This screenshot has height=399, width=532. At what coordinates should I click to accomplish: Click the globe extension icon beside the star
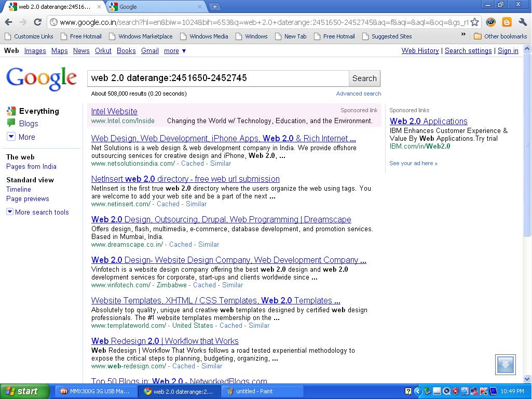pos(490,22)
